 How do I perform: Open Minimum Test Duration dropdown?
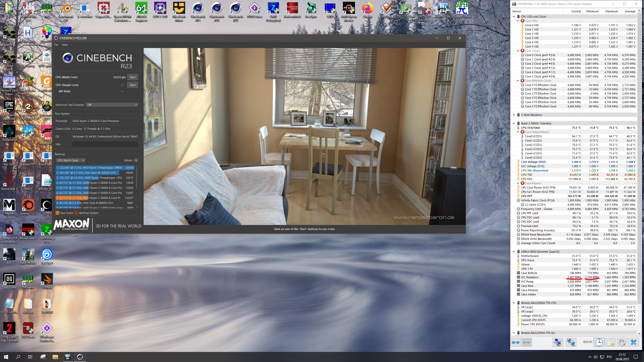point(112,105)
